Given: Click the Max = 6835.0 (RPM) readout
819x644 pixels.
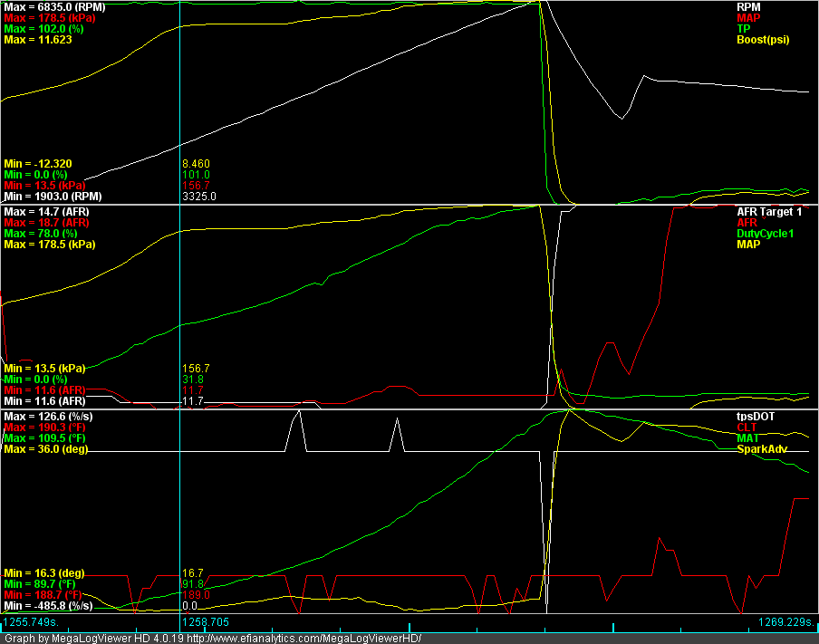Looking at the screenshot, I should point(54,6).
